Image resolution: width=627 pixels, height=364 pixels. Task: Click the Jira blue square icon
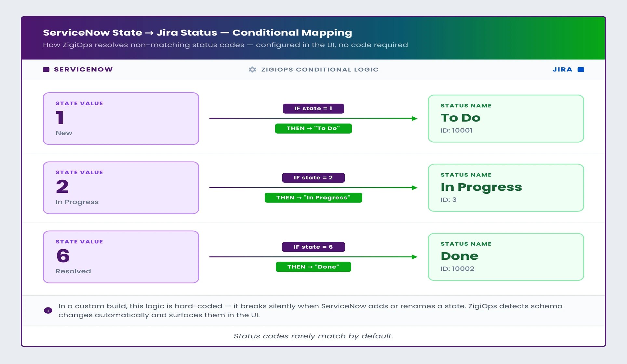(x=581, y=70)
